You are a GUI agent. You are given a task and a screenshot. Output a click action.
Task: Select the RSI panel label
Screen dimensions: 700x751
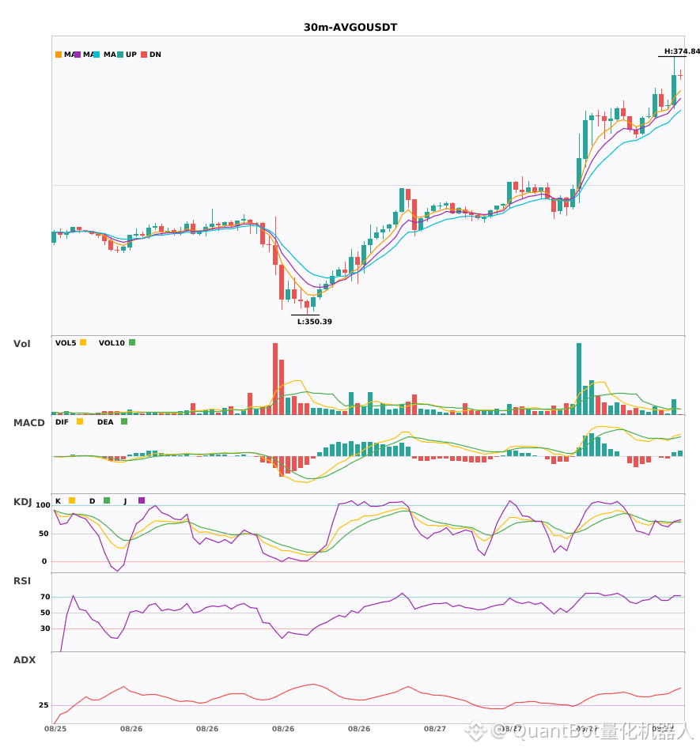point(22,580)
